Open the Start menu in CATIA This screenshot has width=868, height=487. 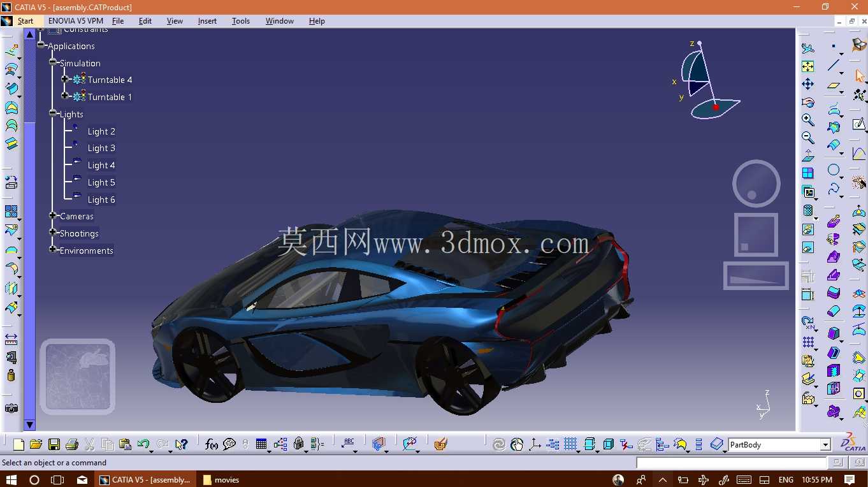click(25, 21)
